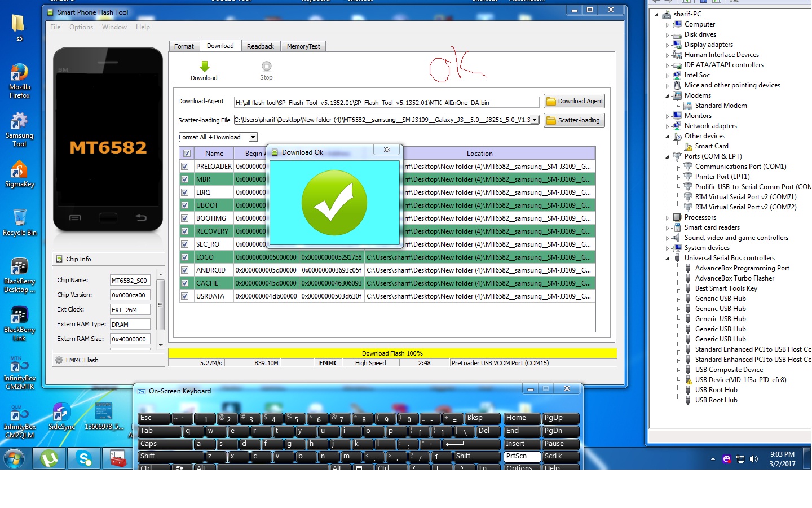Select AdvanceBox Turbo Flasher device
This screenshot has height=508, width=812.
(734, 278)
